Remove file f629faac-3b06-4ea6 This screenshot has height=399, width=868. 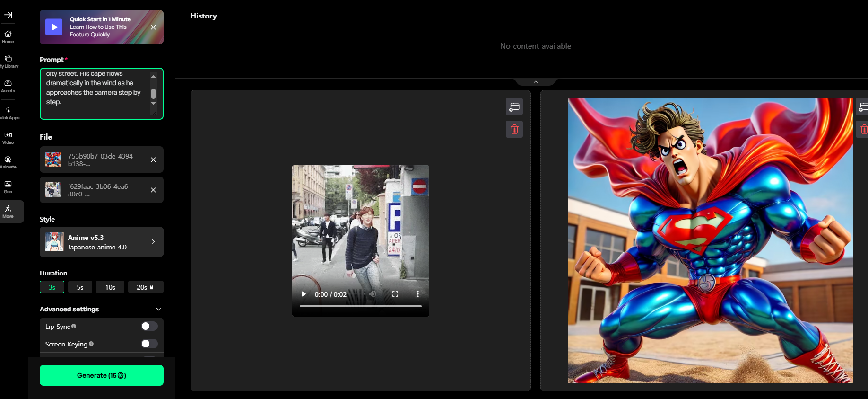tap(153, 190)
